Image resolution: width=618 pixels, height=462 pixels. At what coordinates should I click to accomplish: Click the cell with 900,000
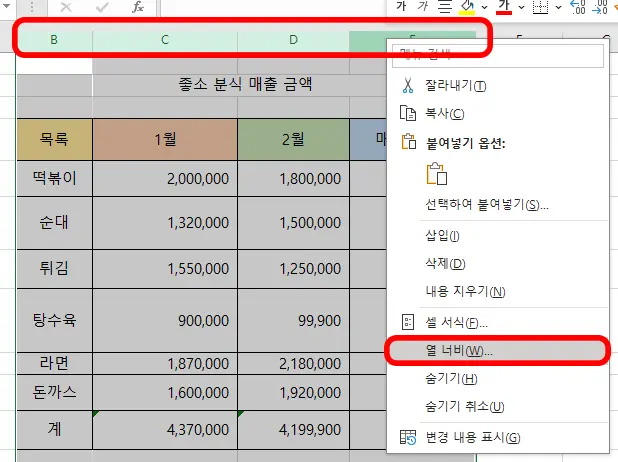(x=165, y=320)
